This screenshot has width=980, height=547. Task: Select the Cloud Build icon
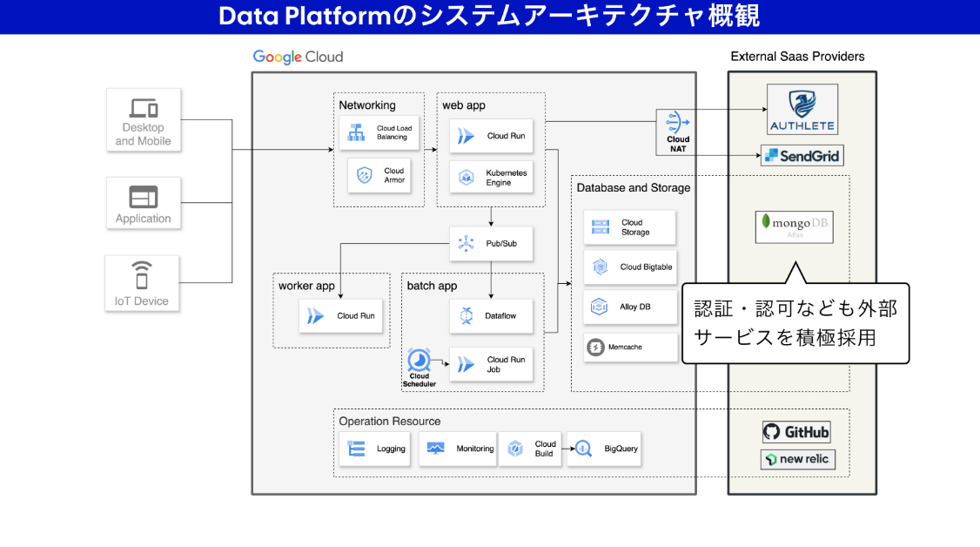pyautogui.click(x=515, y=449)
